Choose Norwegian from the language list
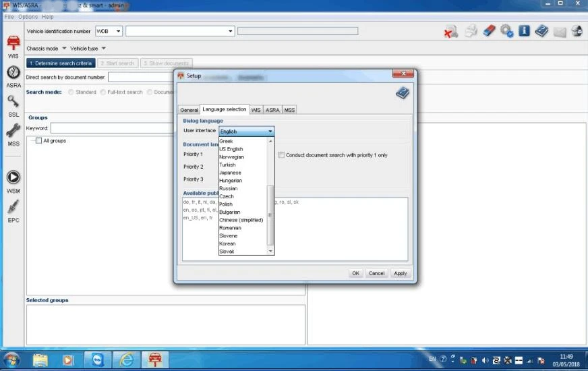The width and height of the screenshot is (588, 371). [x=243, y=156]
